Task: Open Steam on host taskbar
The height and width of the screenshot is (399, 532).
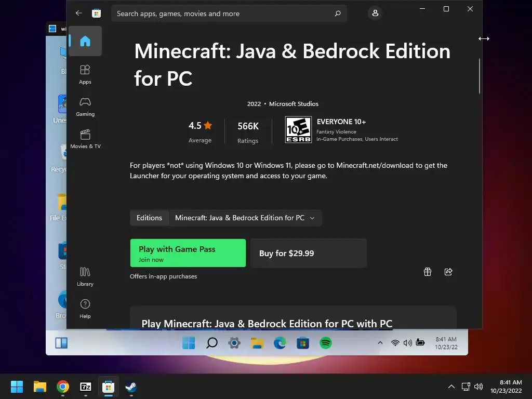Action: [x=131, y=387]
